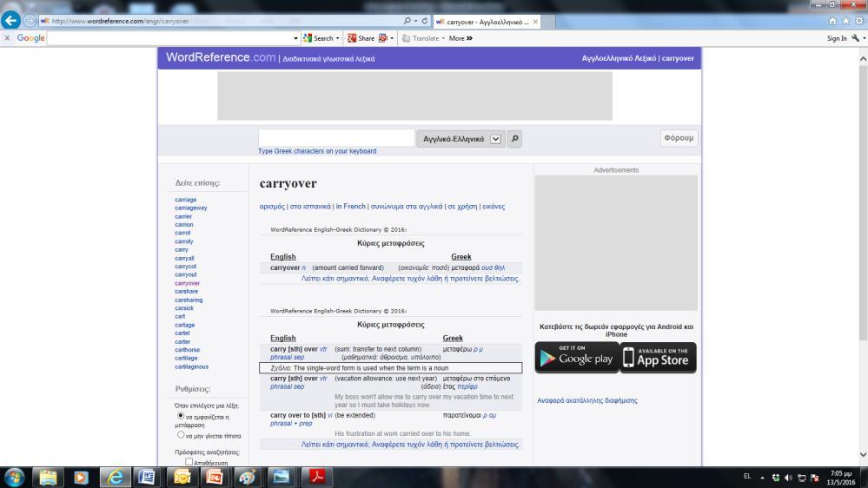Open the σε χρήση link
Screen dimensions: 868x488
point(462,207)
